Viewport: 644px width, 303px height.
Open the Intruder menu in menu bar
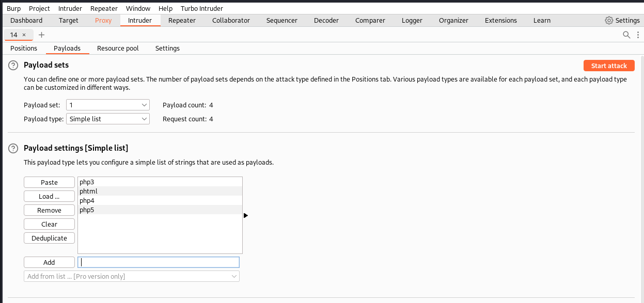(x=70, y=8)
